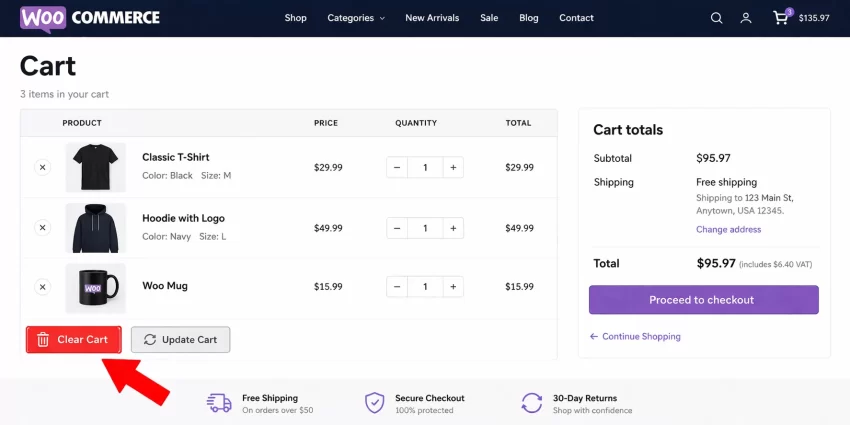Viewport: 850px width, 425px height.
Task: Remove Classic T-Shirt with its X icon
Action: [x=42, y=167]
